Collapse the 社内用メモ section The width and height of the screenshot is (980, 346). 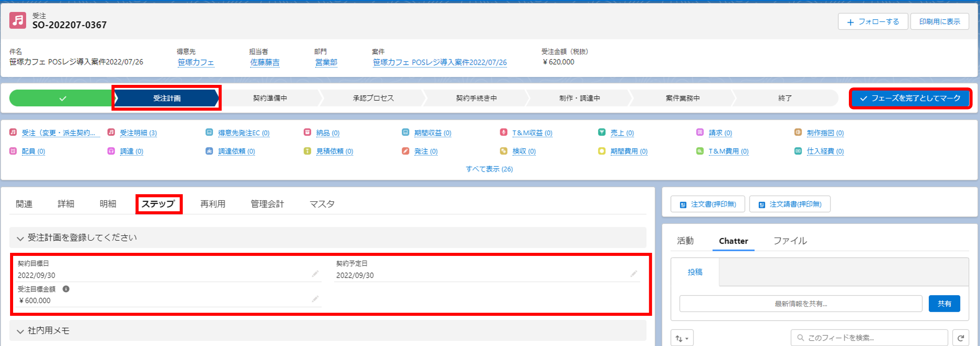(x=20, y=332)
